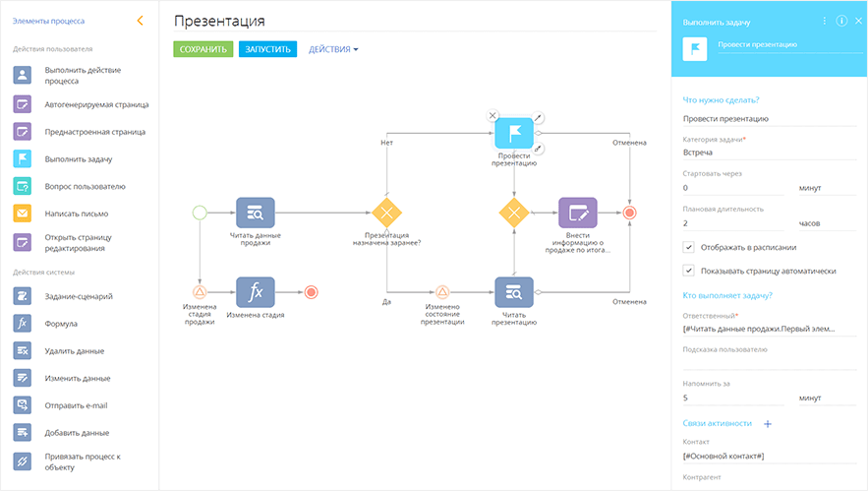This screenshot has width=868, height=491.
Task: Select 'Привязать процесс к объекту' icon
Action: pos(23,461)
